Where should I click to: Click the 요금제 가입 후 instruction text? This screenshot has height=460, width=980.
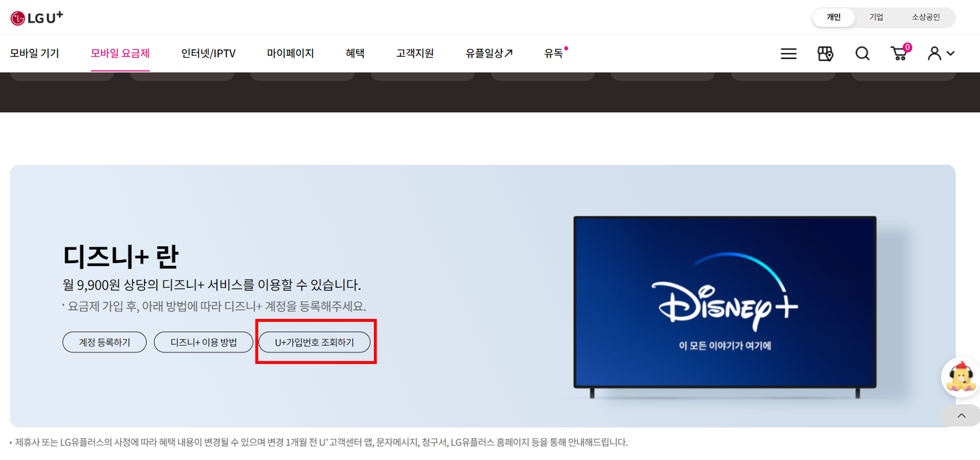tap(216, 306)
